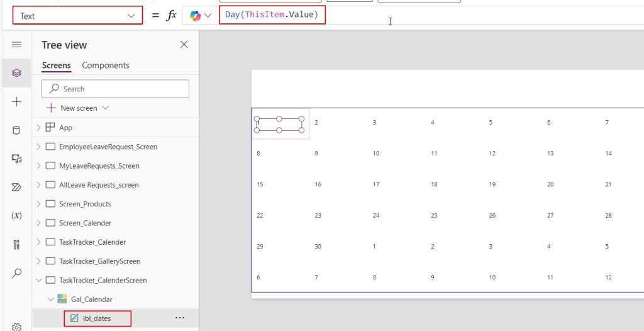Click calendar cell showing 23

pos(318,215)
